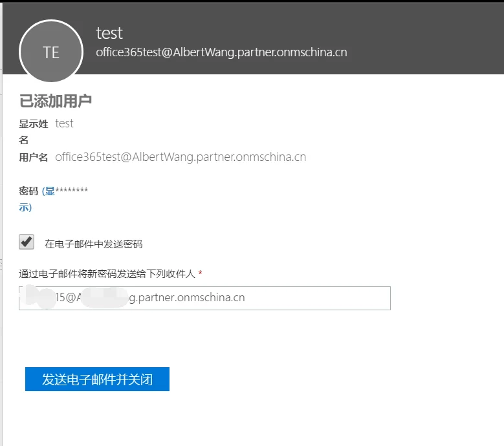Click the 用户名 email address value
The height and width of the screenshot is (446, 504).
click(181, 157)
